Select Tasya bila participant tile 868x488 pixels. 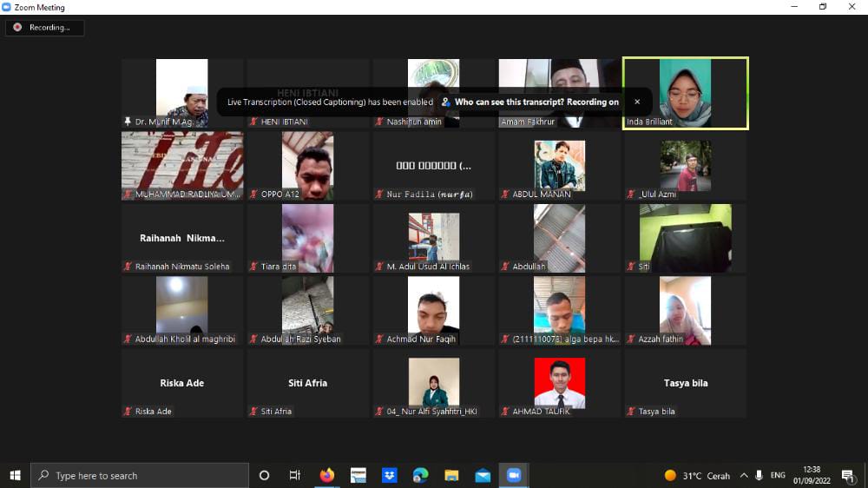(686, 383)
